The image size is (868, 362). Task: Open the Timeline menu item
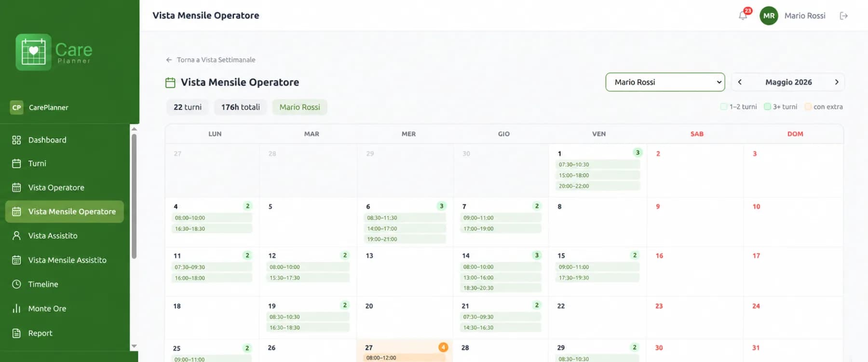point(64,284)
